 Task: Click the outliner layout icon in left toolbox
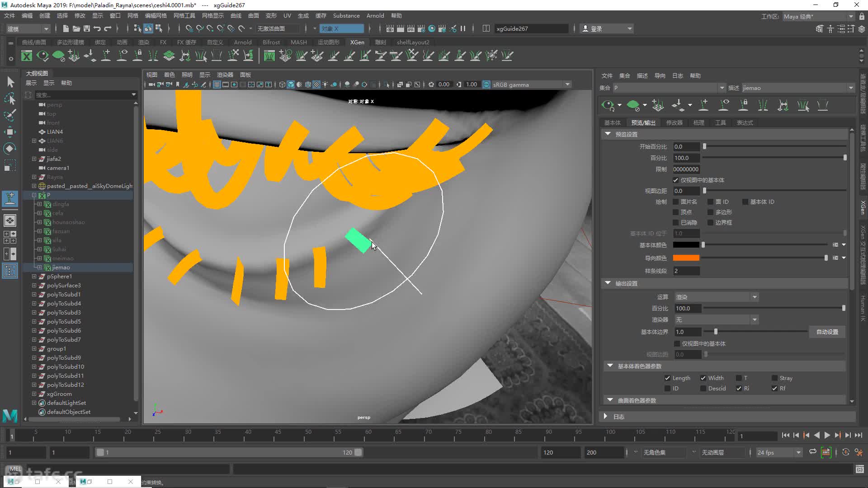[10, 271]
